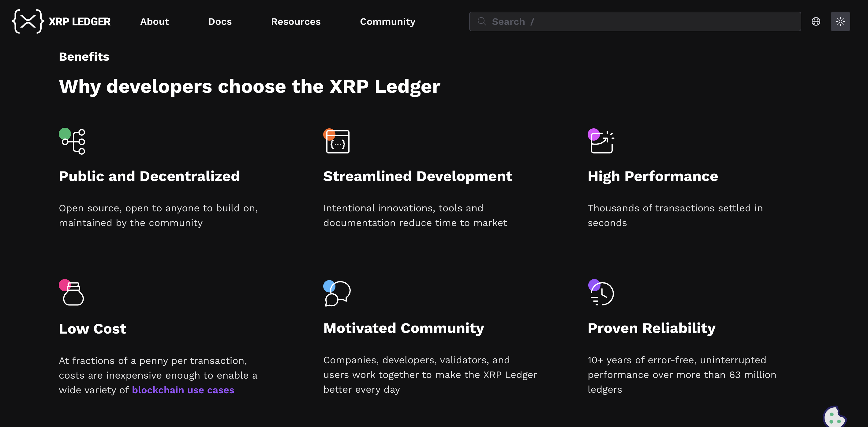Open the Community navigation menu
The width and height of the screenshot is (868, 427).
[387, 21]
